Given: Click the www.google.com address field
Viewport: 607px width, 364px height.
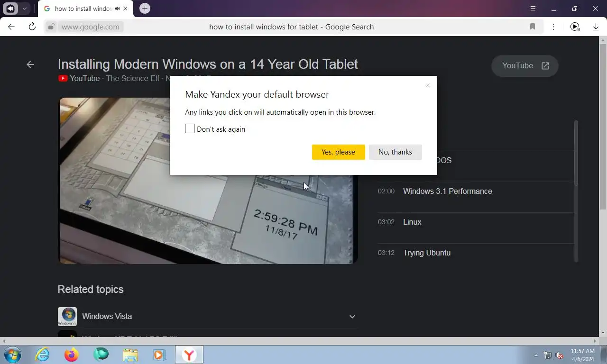Looking at the screenshot, I should point(91,27).
